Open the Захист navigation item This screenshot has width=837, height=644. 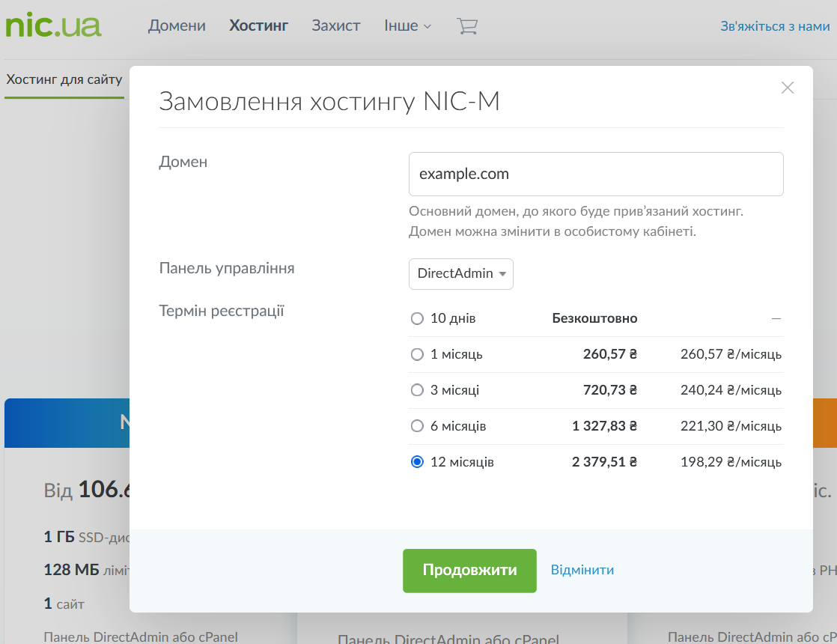[x=336, y=26]
